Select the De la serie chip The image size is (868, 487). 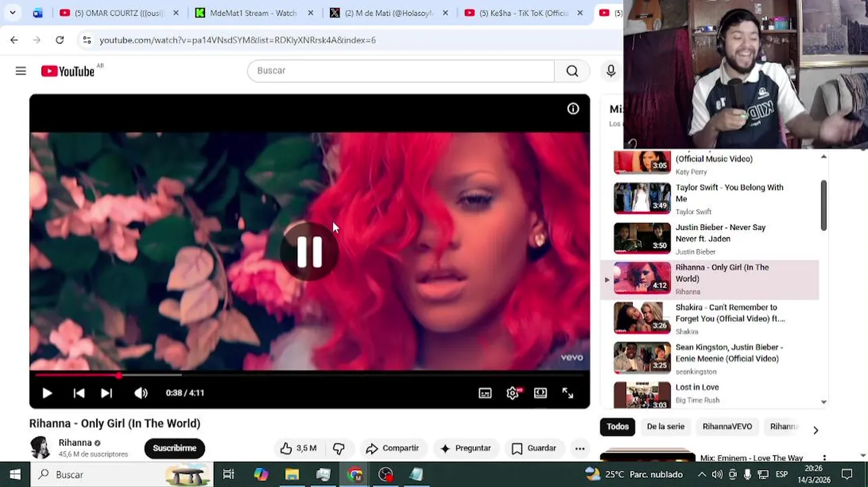click(665, 427)
